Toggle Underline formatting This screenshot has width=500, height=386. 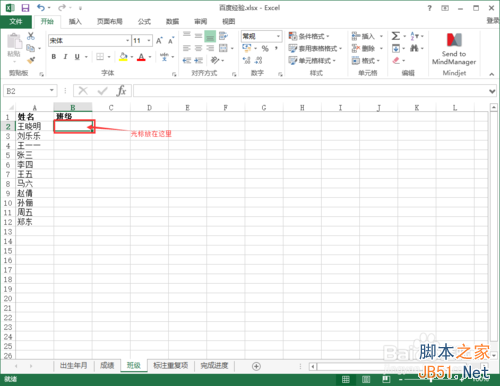(x=77, y=57)
